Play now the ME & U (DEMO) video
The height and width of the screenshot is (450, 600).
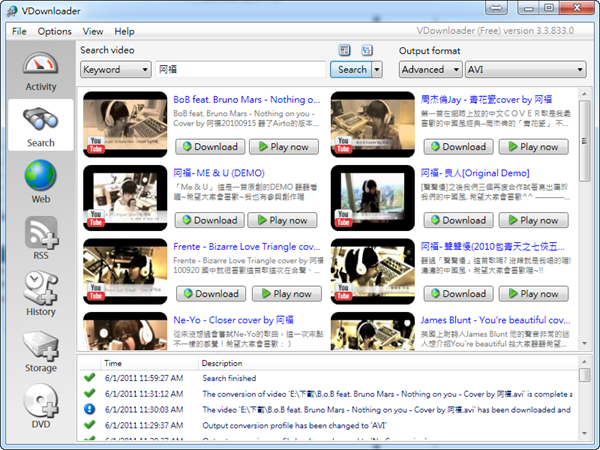point(282,220)
